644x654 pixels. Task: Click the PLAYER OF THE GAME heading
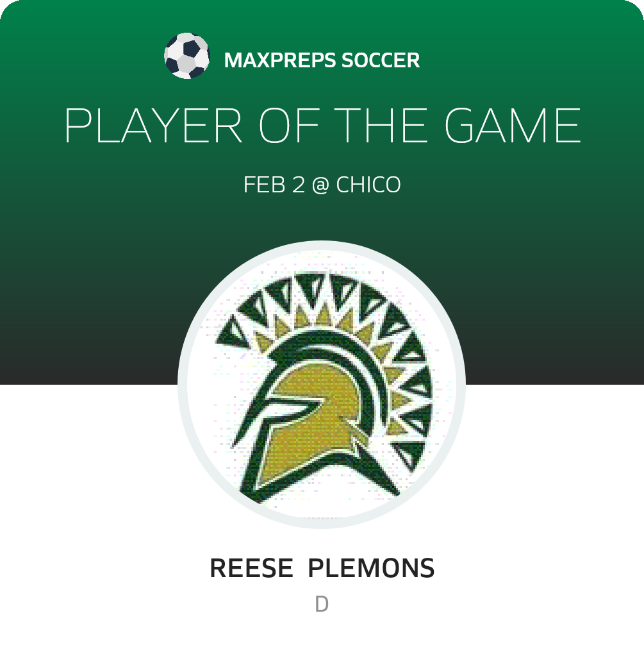[322, 126]
